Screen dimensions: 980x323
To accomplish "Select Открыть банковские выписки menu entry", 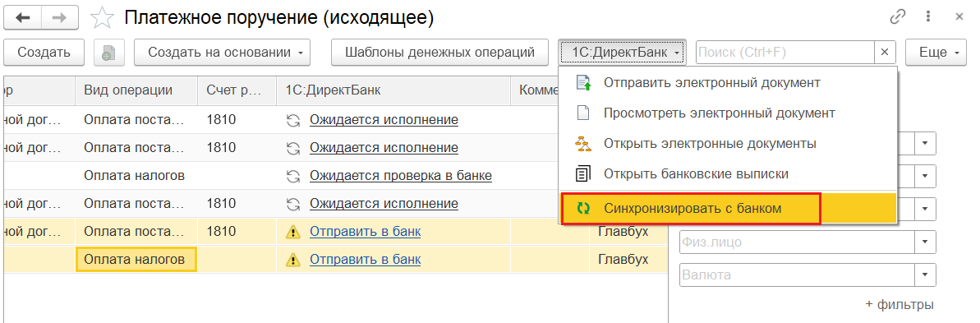I will coord(728,173).
